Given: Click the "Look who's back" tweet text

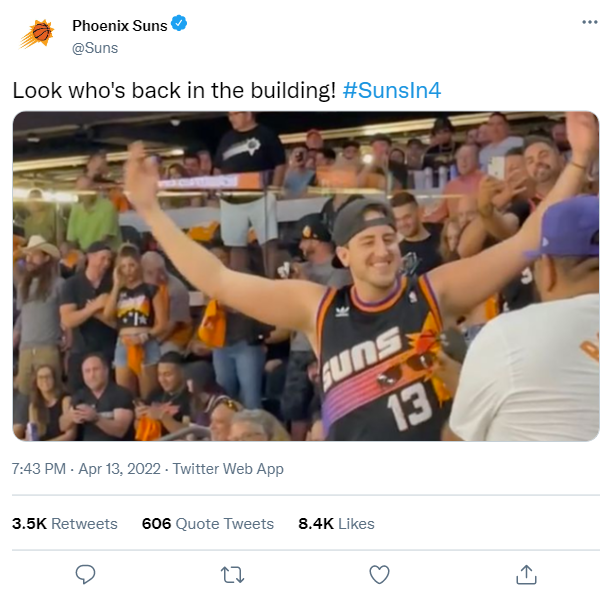Looking at the screenshot, I should [174, 90].
